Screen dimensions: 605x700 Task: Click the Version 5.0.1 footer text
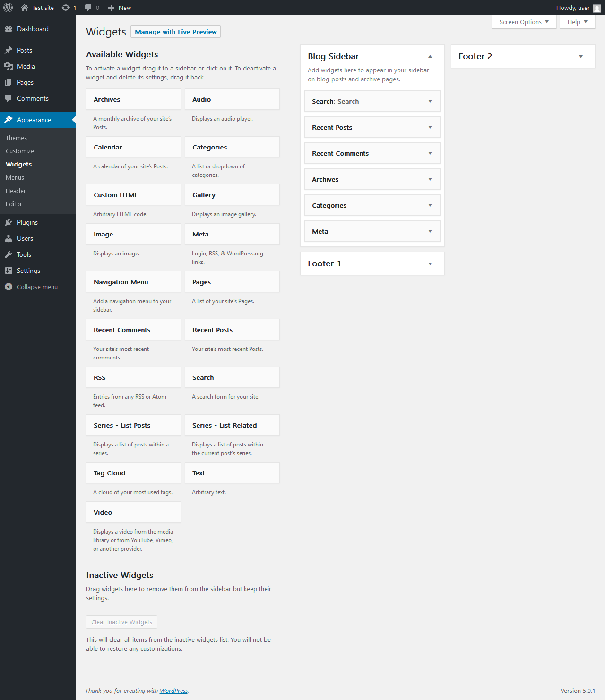tap(578, 691)
